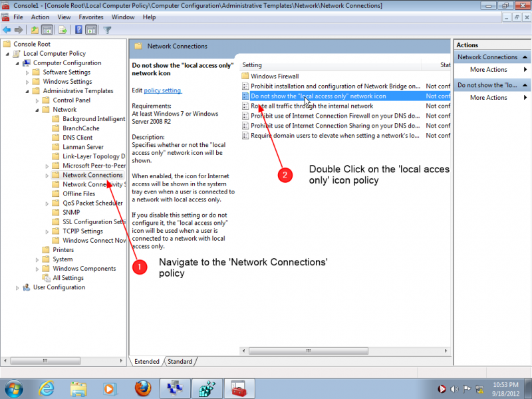Select 'Route all traffic through the internal network'
Screen dimensions: 532x399
tap(345, 106)
